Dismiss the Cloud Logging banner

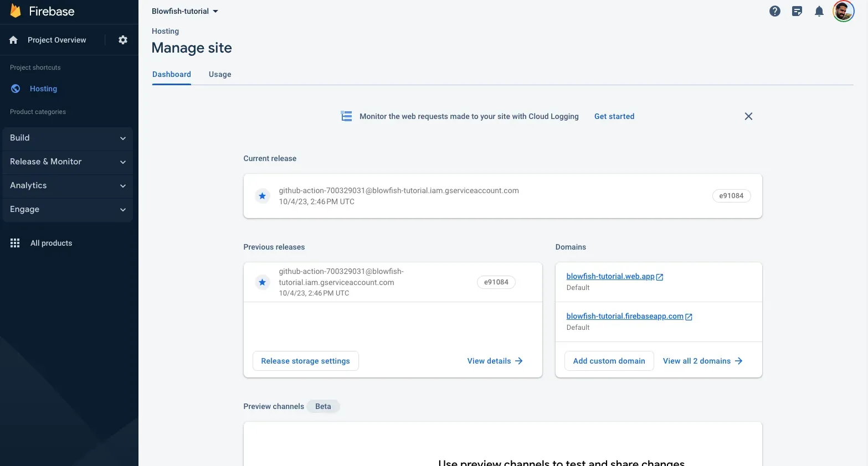click(x=748, y=116)
